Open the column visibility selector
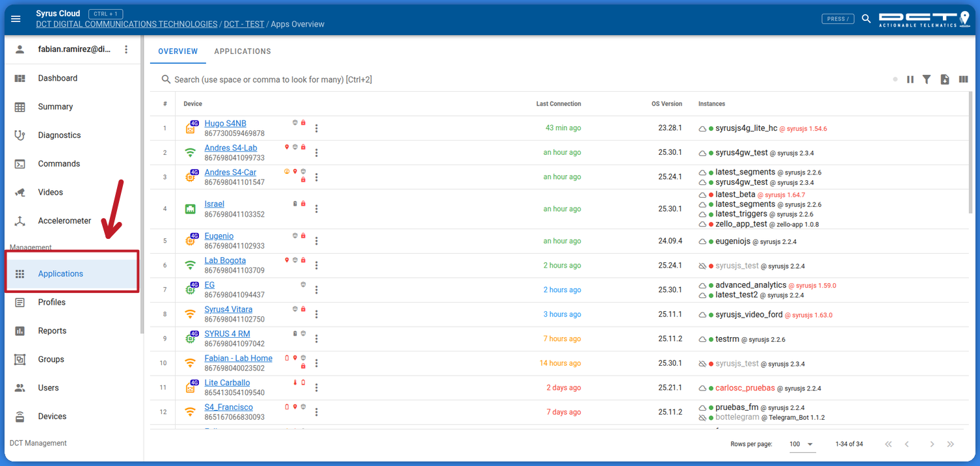Viewport: 980px width, 466px height. (963, 79)
